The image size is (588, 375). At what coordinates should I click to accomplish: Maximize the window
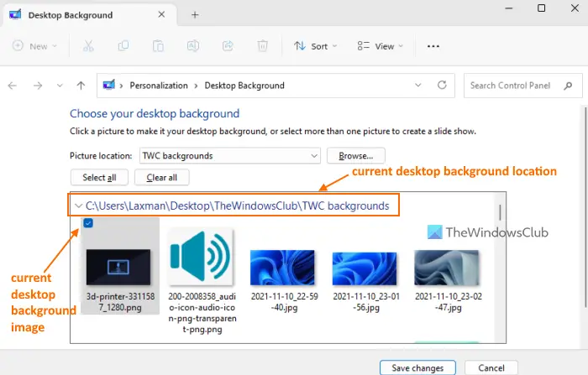coord(542,8)
